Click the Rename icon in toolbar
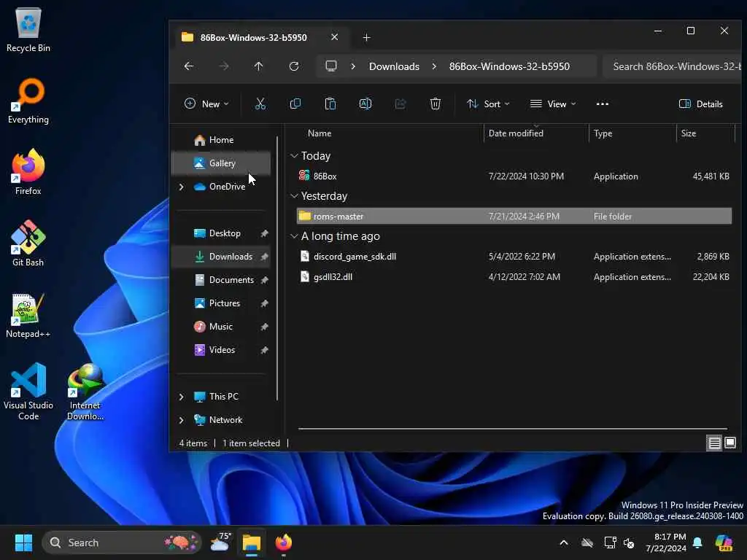The image size is (747, 560). 365,104
